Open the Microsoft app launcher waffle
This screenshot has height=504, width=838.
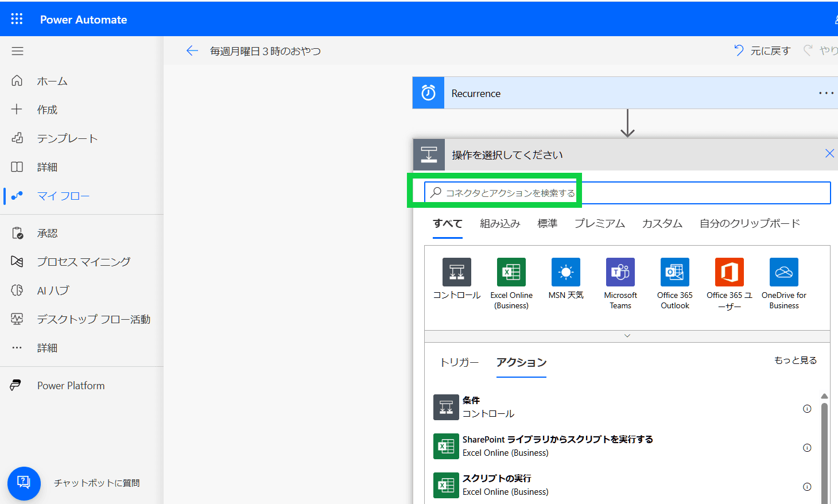tap(17, 18)
